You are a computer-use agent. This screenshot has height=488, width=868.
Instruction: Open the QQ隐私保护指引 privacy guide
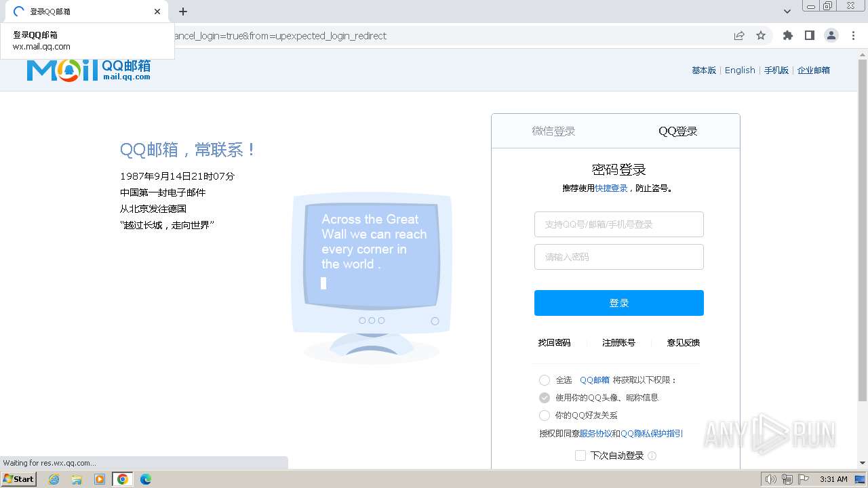[652, 434]
